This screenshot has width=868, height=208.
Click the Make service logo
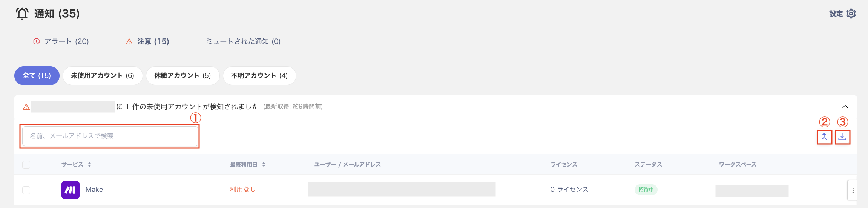71,190
